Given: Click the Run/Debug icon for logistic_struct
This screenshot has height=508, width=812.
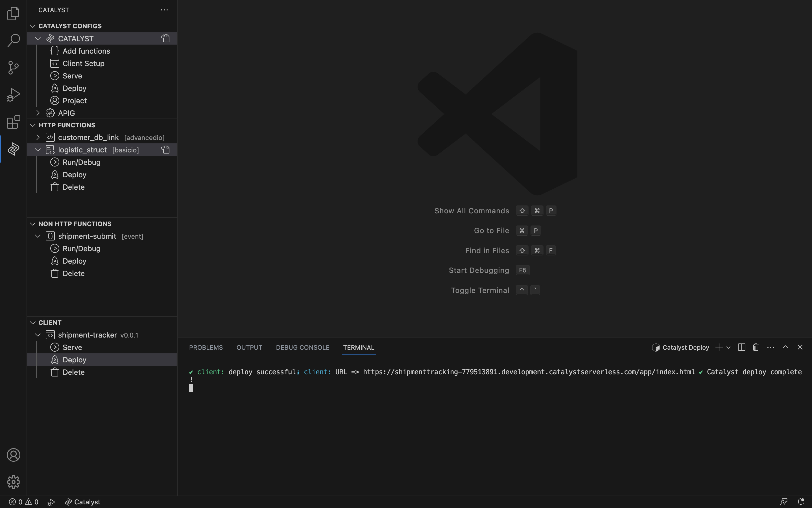Looking at the screenshot, I should pyautogui.click(x=54, y=162).
